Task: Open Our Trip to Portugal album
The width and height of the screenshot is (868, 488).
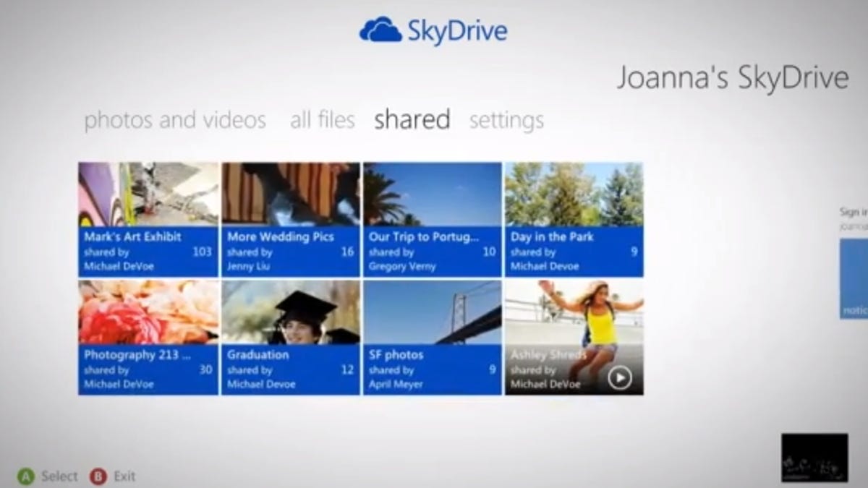Action: point(432,220)
